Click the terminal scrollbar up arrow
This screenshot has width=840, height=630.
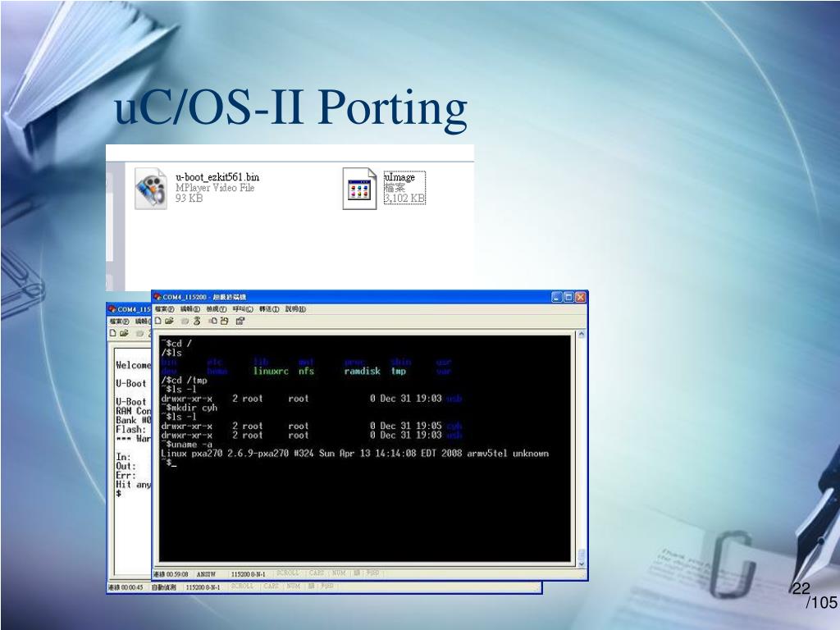(582, 335)
